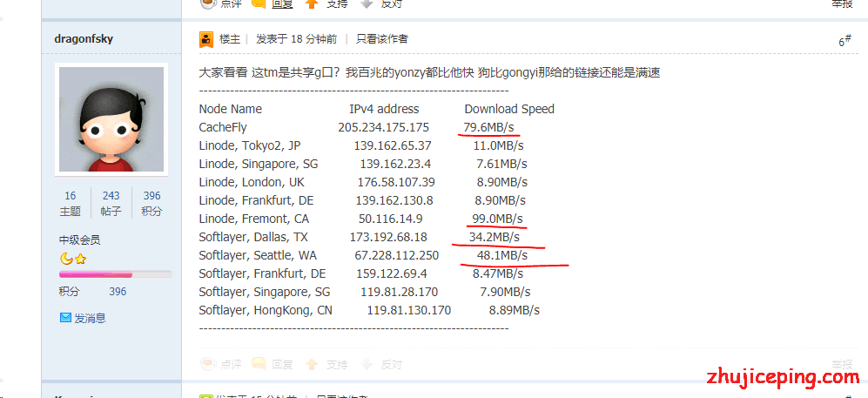Screen dimensions: 868x398
Task: Select Linode, London, UK row name
Action: (252, 182)
